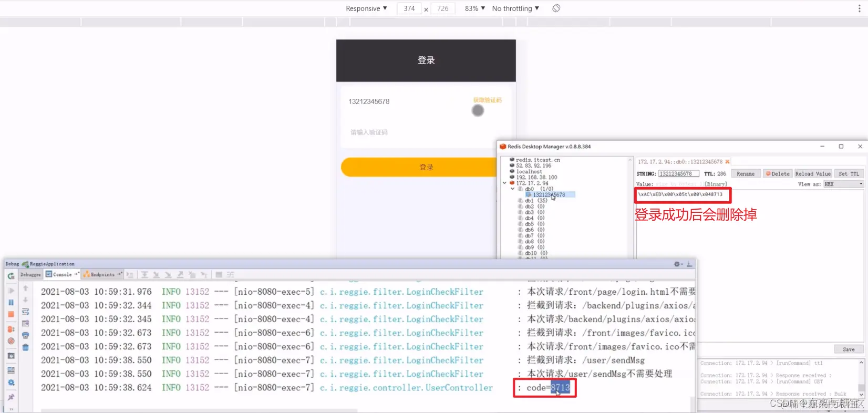Switch to the Console tab
The width and height of the screenshot is (868, 413).
62,275
